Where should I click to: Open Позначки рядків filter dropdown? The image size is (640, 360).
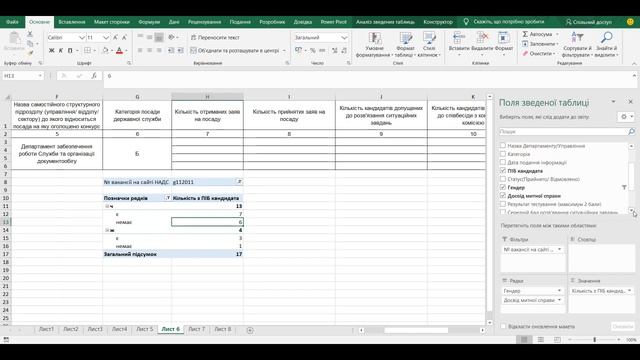pyautogui.click(x=167, y=198)
